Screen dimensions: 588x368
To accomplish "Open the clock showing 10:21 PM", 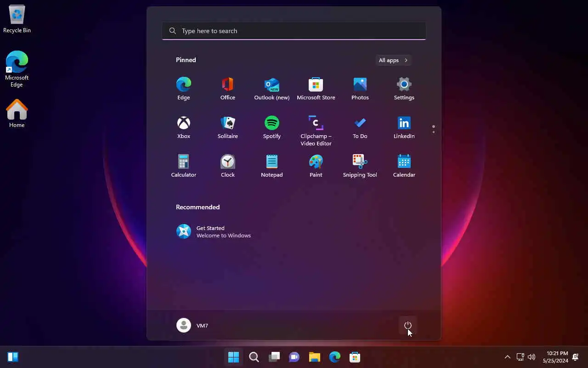I will 555,357.
